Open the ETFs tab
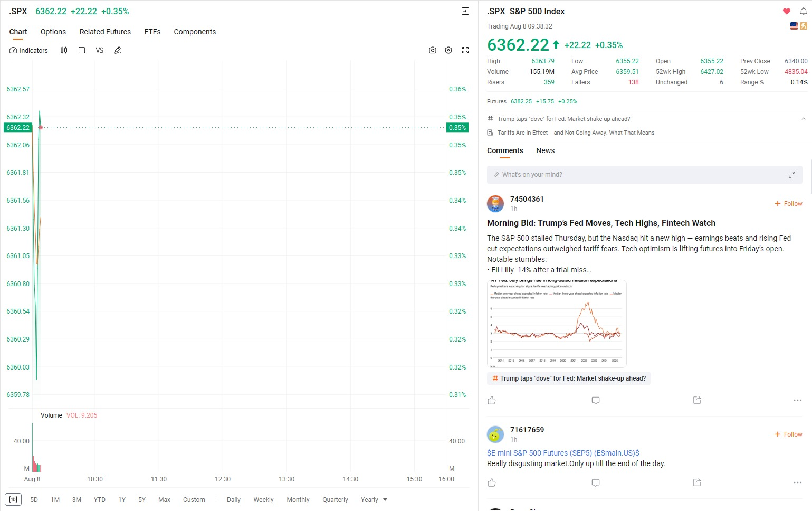 (x=152, y=32)
